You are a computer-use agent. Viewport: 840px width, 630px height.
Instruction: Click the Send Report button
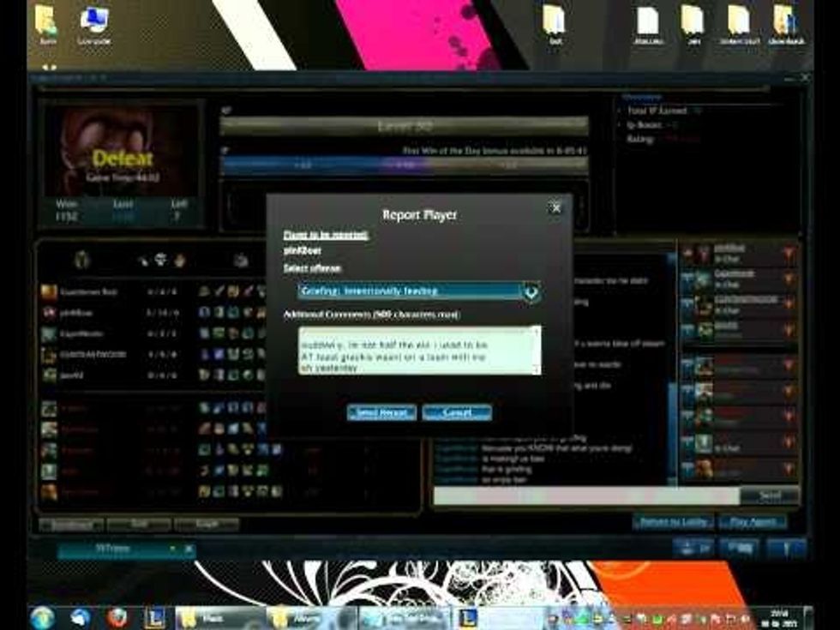[381, 413]
